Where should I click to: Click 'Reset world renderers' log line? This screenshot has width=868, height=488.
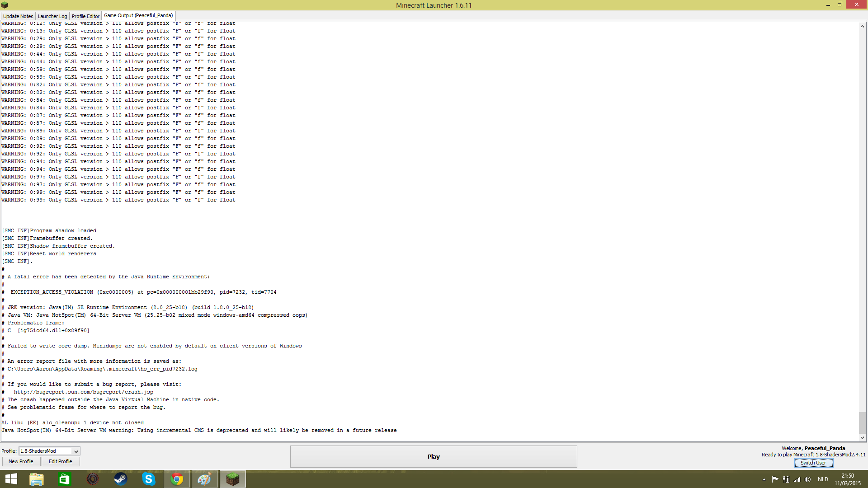pos(49,254)
